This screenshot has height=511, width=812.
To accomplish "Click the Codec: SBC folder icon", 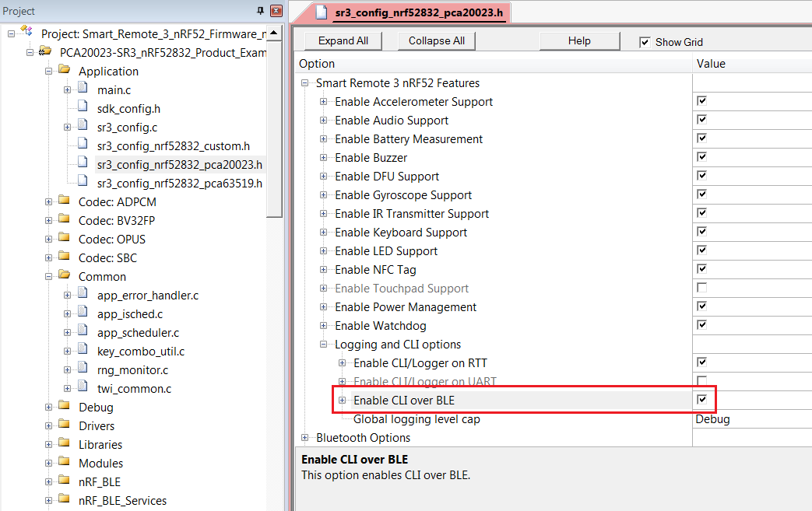I will point(64,256).
